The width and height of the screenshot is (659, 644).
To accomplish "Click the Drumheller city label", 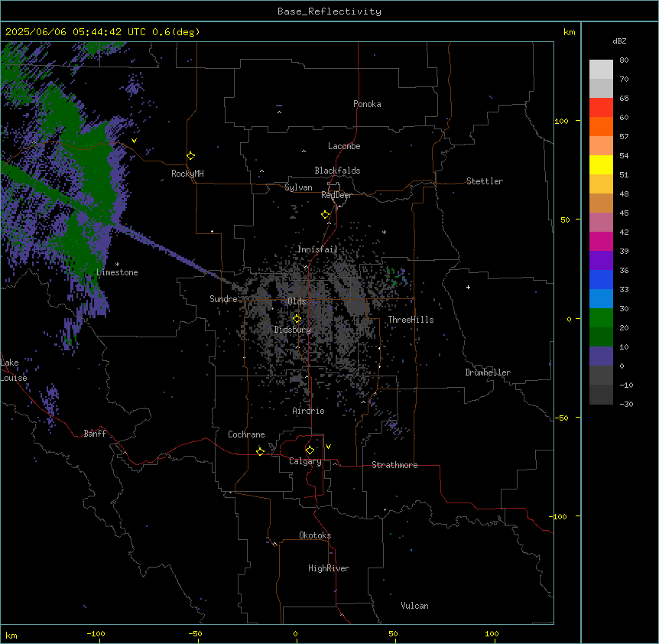I will tap(488, 372).
